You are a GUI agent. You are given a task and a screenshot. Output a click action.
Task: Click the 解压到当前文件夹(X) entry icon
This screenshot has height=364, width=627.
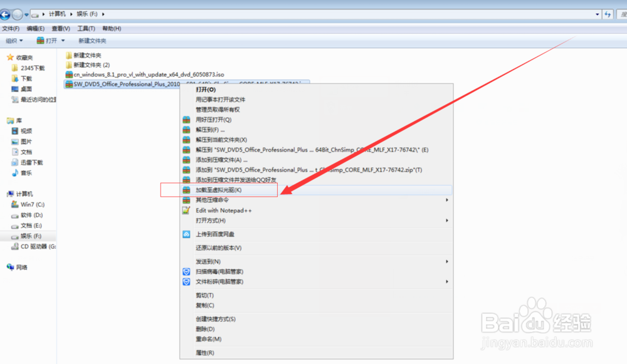186,140
